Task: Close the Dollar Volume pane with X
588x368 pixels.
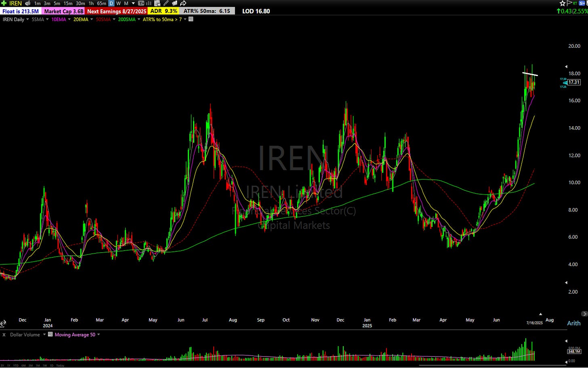Action: coord(4,335)
